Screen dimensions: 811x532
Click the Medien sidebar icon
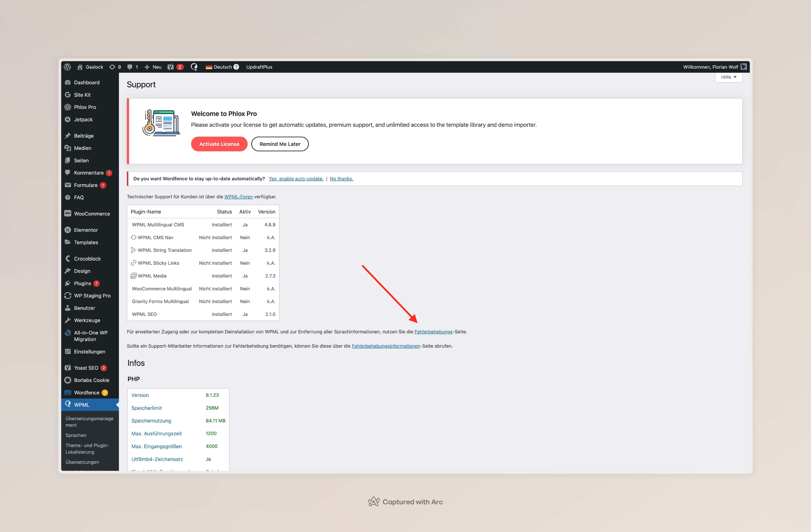pos(68,148)
